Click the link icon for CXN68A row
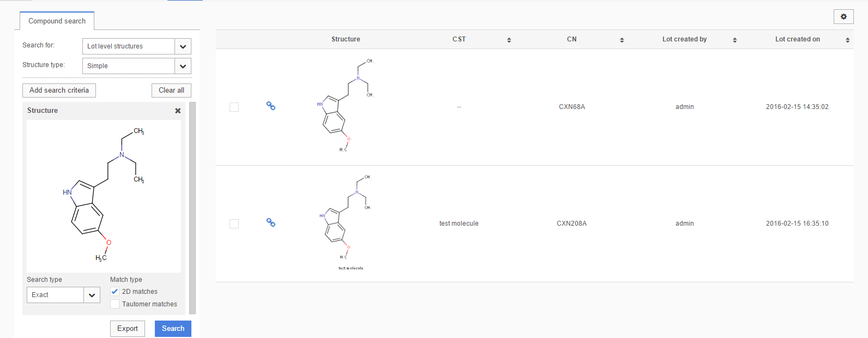 [270, 106]
